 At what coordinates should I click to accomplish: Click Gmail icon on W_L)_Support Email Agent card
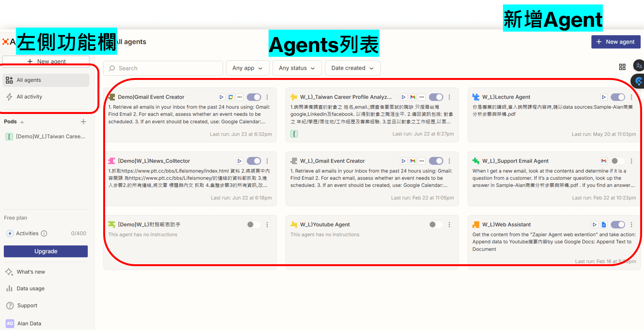(604, 161)
